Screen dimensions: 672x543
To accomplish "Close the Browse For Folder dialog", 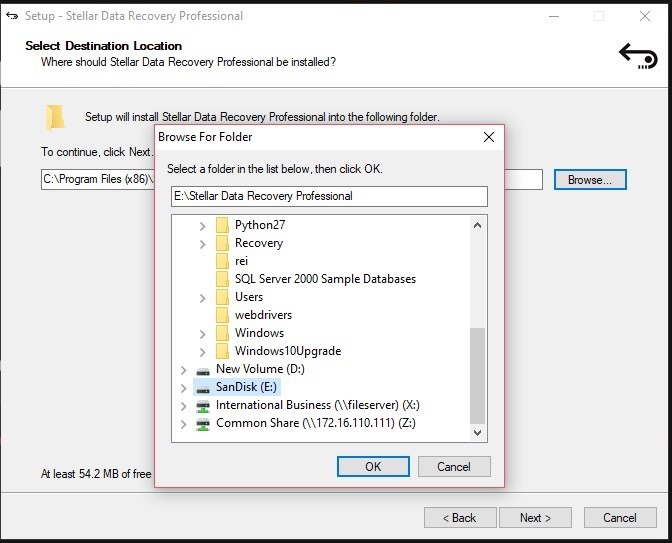I will click(489, 137).
